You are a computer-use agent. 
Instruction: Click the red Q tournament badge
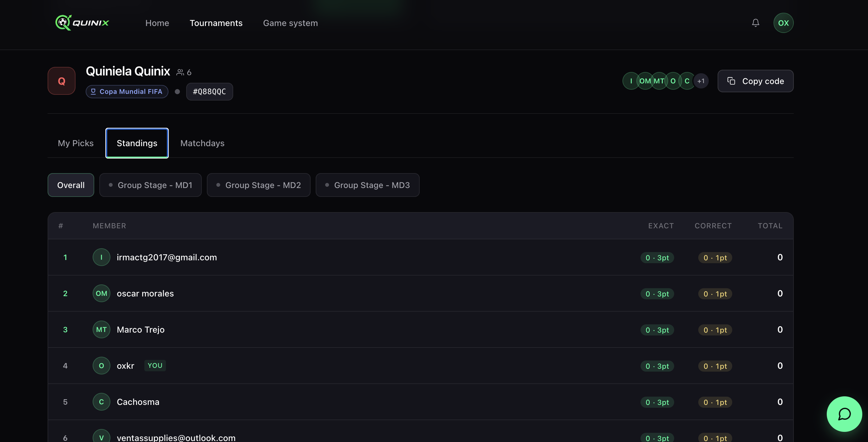61,81
